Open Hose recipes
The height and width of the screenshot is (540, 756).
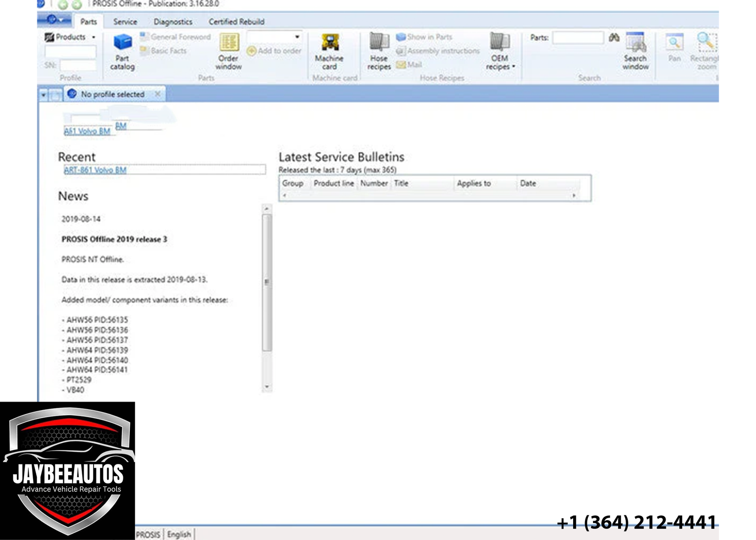point(379,52)
